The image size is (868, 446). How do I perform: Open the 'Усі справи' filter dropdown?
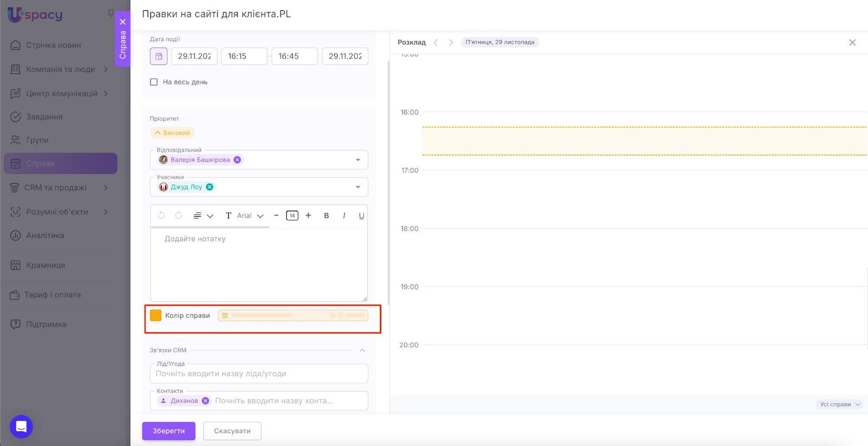839,404
